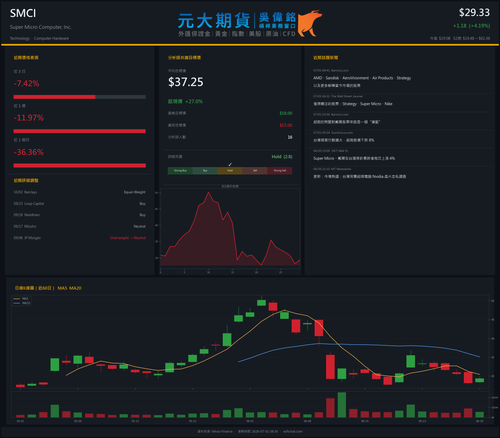Screen dimensions: 500x438
Task: Click the tallest green volume bar
Action: (x=342, y=405)
